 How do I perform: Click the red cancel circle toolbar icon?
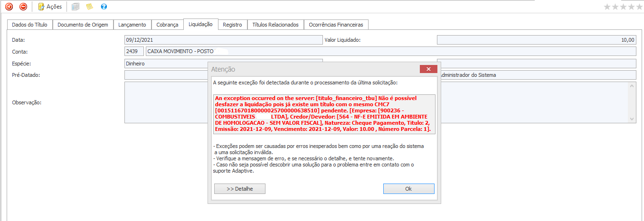click(x=23, y=7)
